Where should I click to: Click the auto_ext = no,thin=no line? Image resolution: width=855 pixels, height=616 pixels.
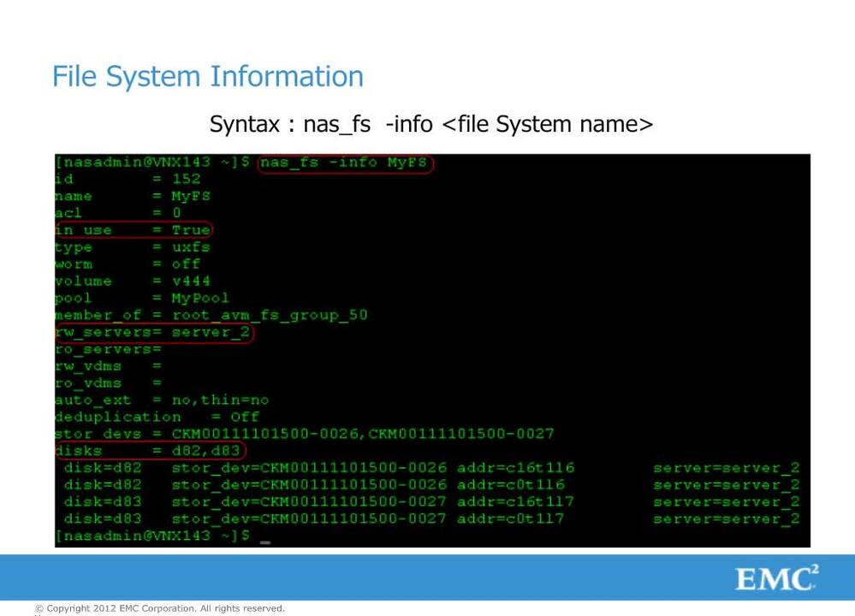(x=162, y=400)
